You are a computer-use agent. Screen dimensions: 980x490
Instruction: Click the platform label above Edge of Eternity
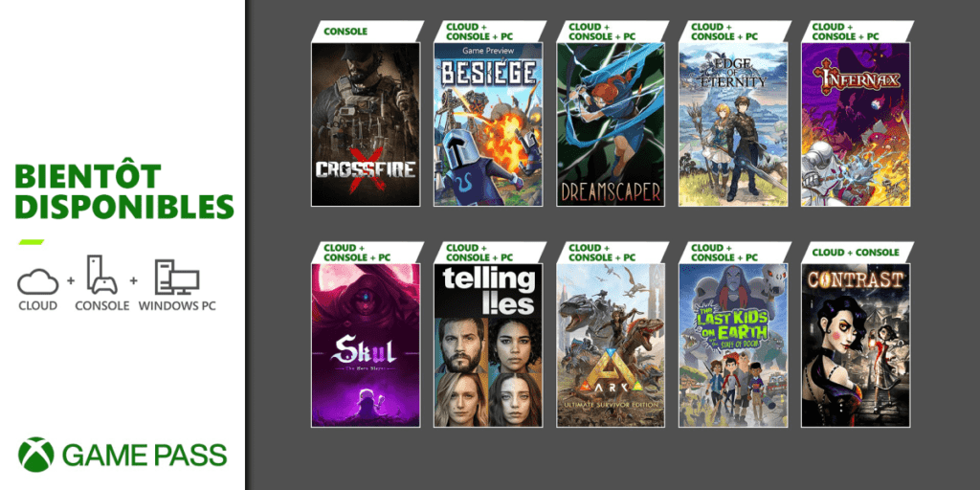pos(723,32)
